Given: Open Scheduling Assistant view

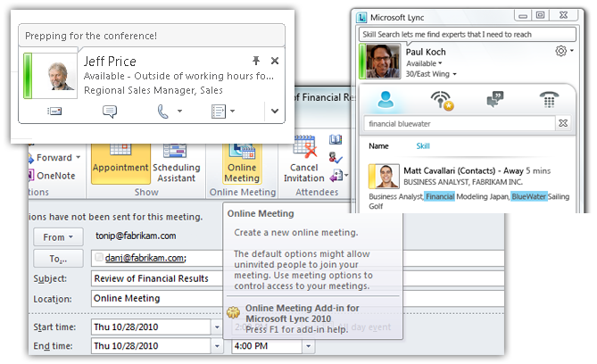Looking at the screenshot, I should pos(177,163).
